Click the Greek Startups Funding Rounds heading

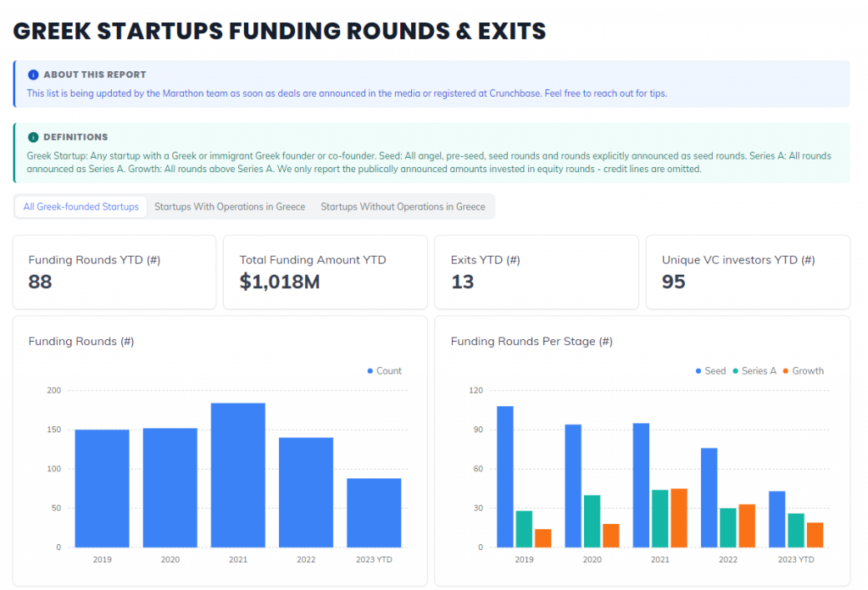280,31
